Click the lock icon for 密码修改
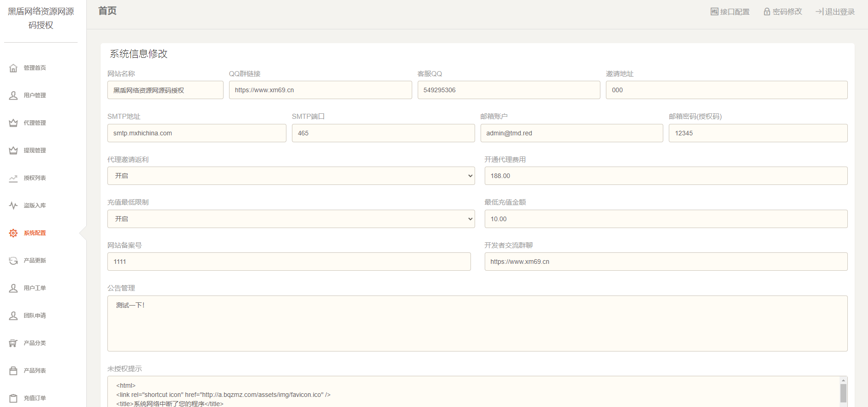 [767, 12]
